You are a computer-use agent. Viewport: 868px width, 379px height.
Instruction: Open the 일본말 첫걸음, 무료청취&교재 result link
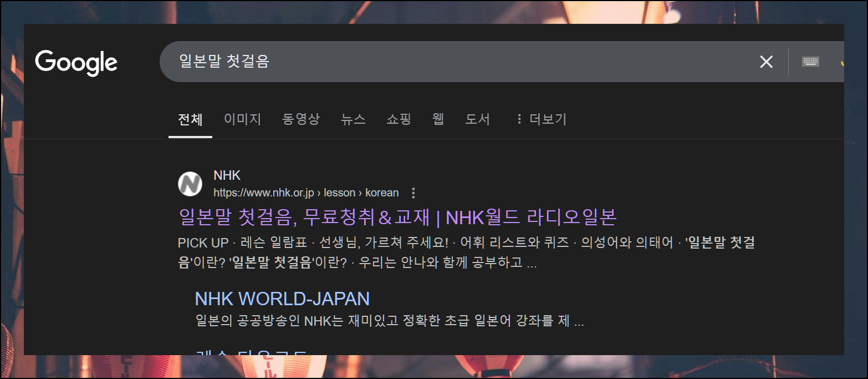(x=397, y=217)
